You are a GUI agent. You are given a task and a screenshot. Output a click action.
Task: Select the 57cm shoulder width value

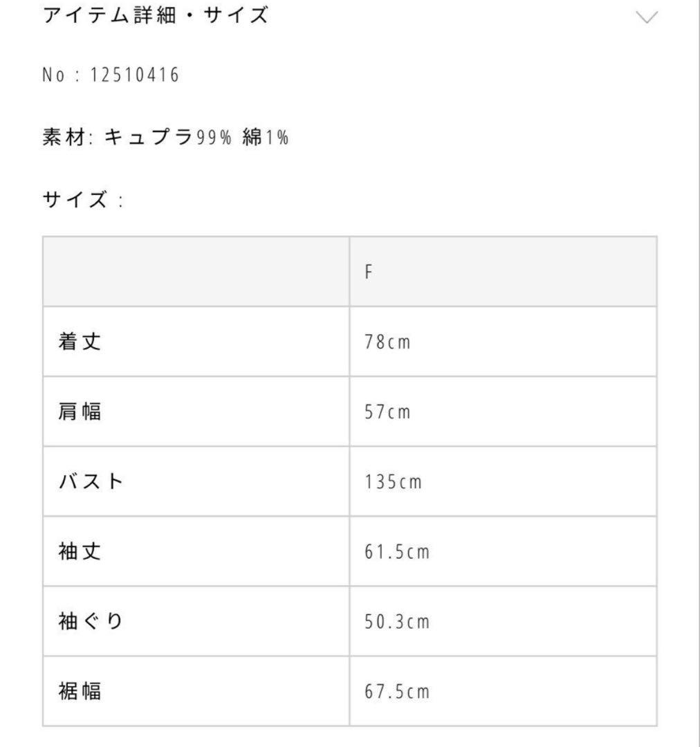pos(387,412)
